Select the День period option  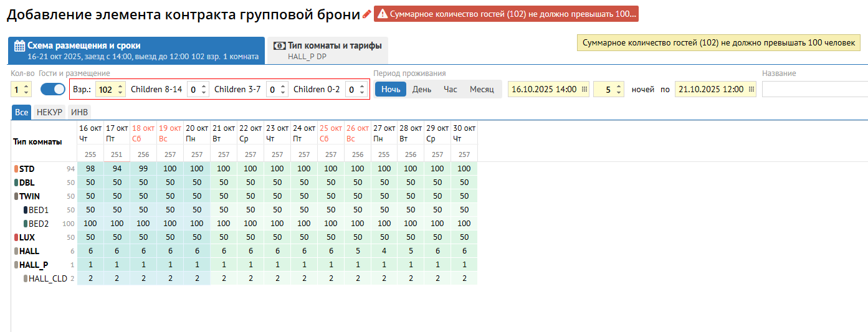click(x=422, y=89)
